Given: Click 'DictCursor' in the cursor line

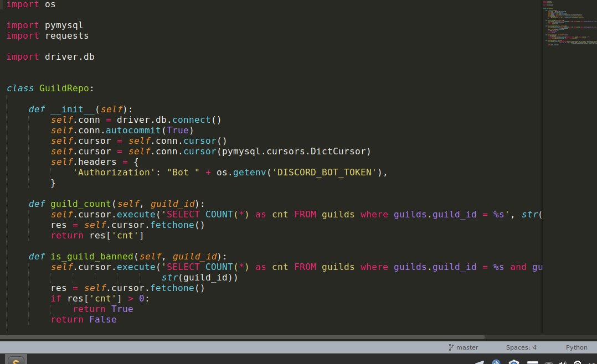Looking at the screenshot, I should 338,152.
